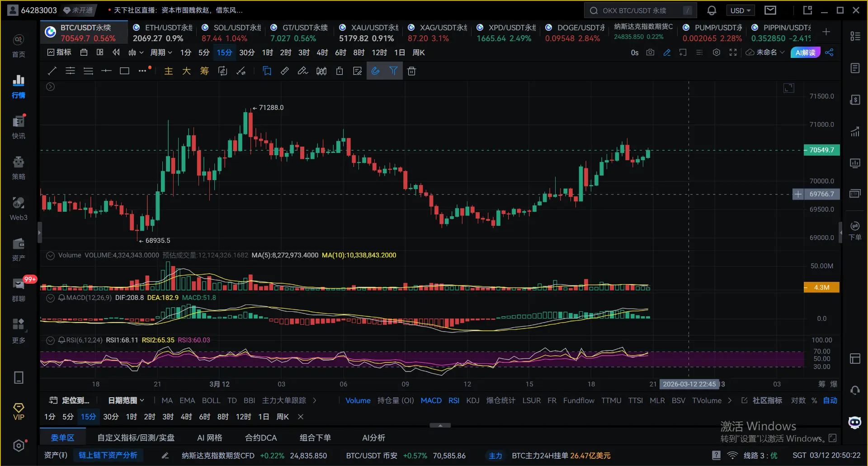The width and height of the screenshot is (868, 466).
Task: Expand the 周期 period dropdown
Action: pyautogui.click(x=161, y=52)
